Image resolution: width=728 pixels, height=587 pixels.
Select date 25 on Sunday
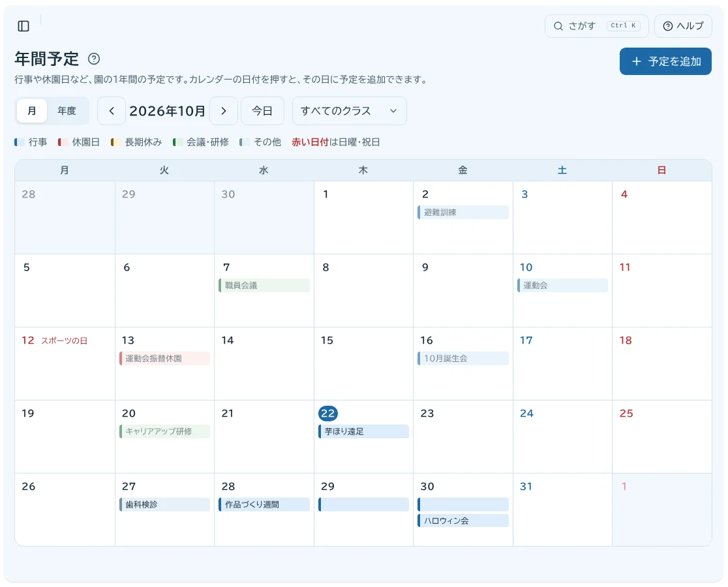pos(662,436)
